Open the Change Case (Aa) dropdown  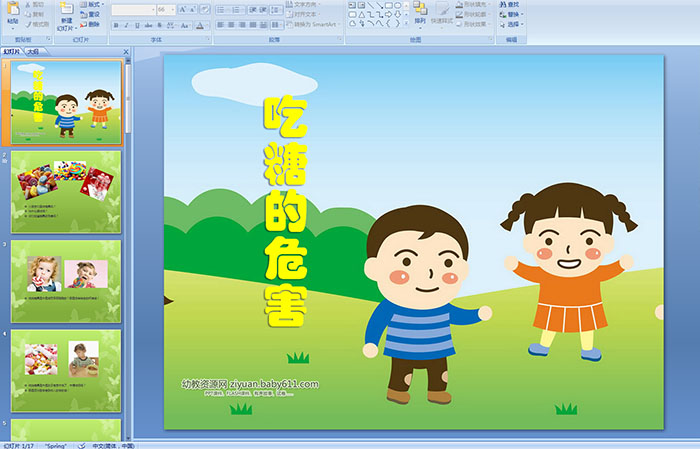[185, 25]
